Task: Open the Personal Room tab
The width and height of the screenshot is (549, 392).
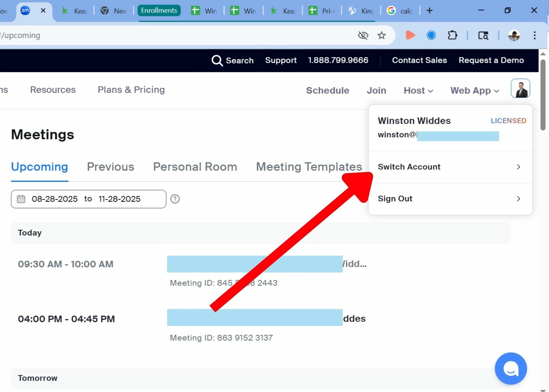Action: (195, 167)
